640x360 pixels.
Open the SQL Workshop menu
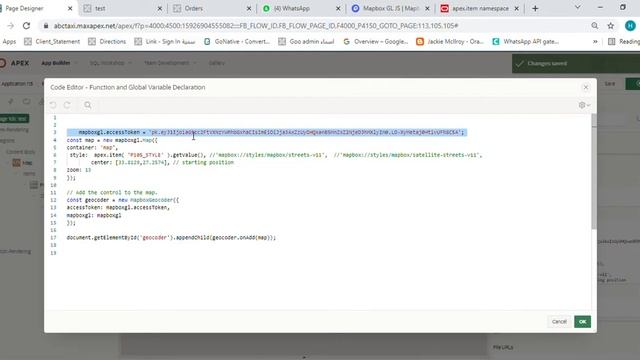[x=111, y=63]
